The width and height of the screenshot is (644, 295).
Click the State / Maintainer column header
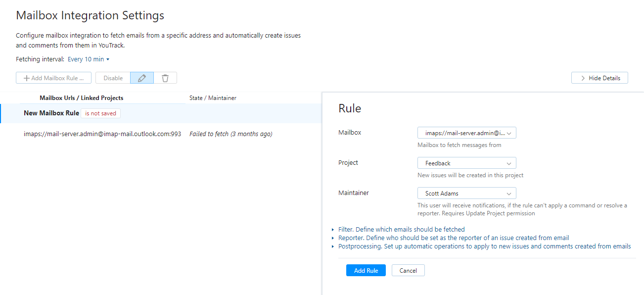coord(213,98)
